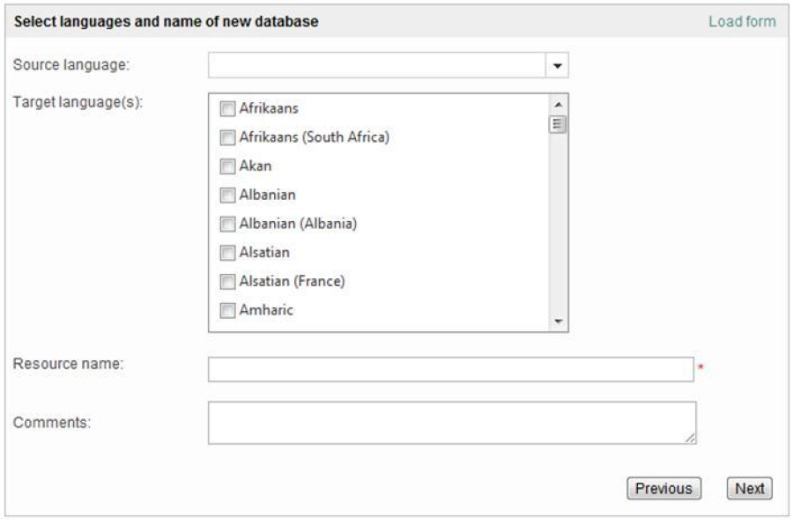Toggle the Albanian (Albania) checkbox
This screenshot has height=532, width=793.
[x=227, y=224]
